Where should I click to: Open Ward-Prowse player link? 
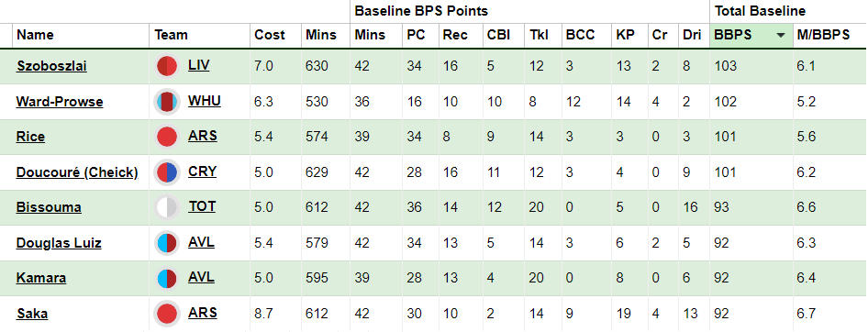[60, 102]
